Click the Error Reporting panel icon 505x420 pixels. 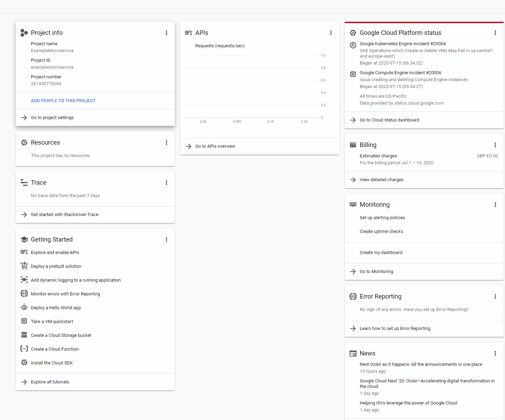[353, 296]
